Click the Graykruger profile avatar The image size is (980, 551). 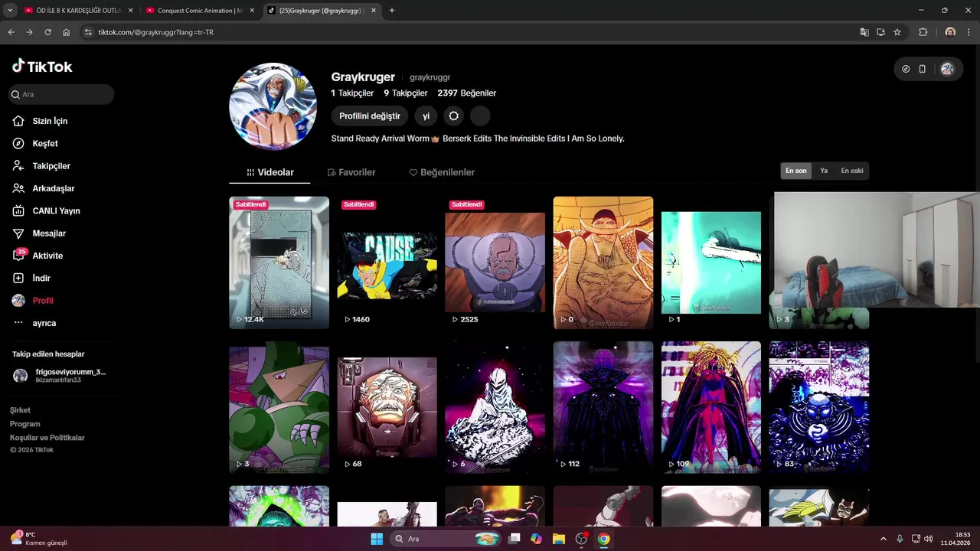(x=273, y=106)
